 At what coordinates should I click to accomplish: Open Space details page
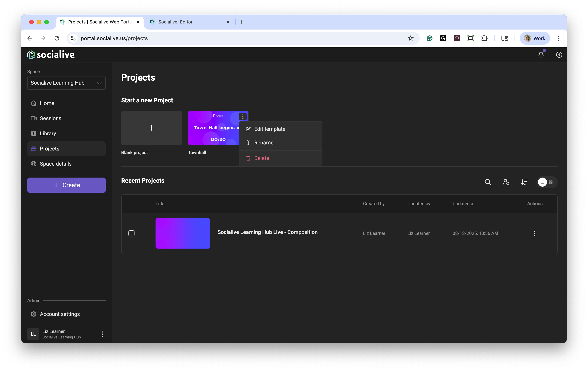tap(56, 164)
